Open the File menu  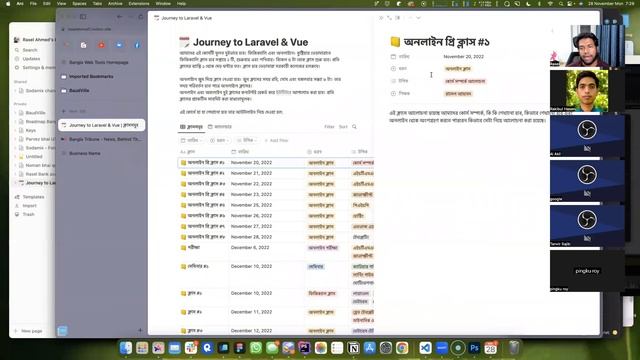coord(33,4)
